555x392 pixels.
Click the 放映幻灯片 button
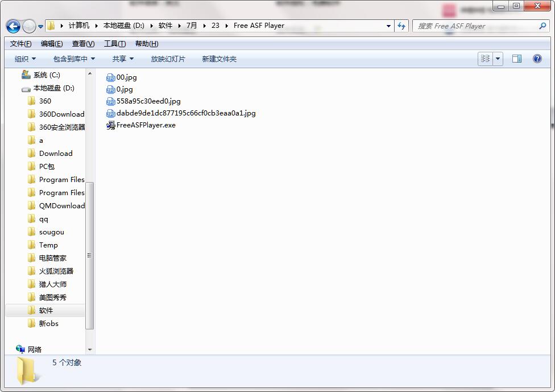point(168,59)
